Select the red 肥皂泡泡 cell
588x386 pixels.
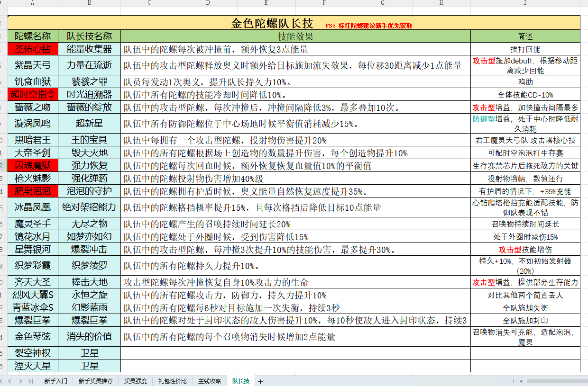[x=33, y=191]
